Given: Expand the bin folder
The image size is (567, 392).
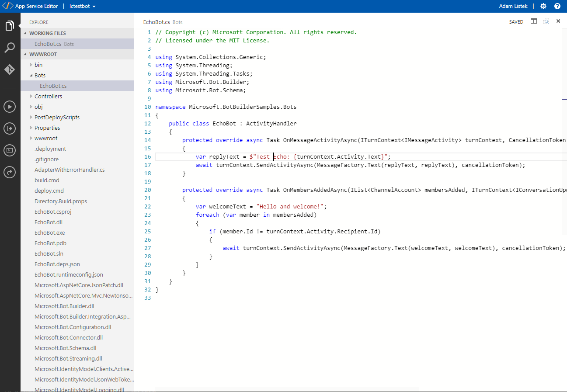Looking at the screenshot, I should coord(38,65).
